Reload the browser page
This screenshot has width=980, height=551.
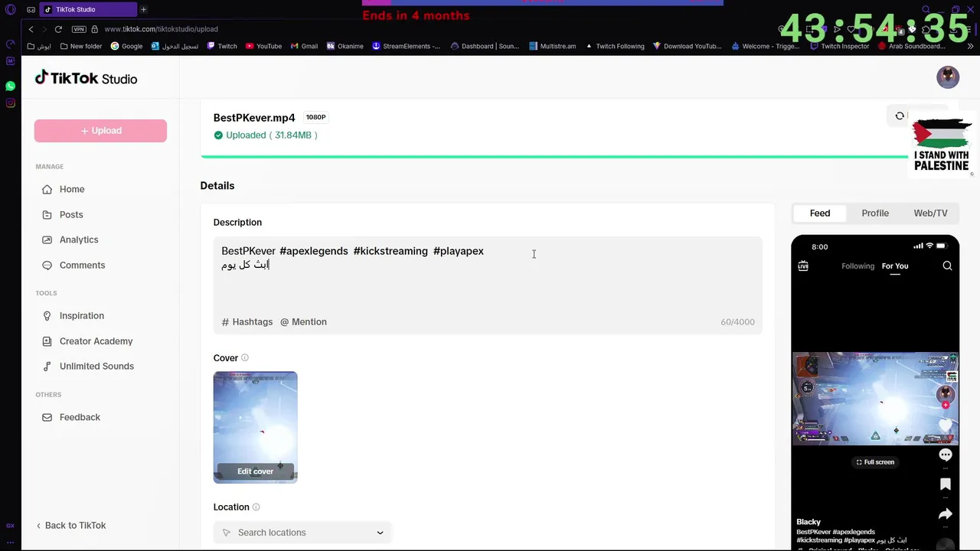[x=58, y=29]
